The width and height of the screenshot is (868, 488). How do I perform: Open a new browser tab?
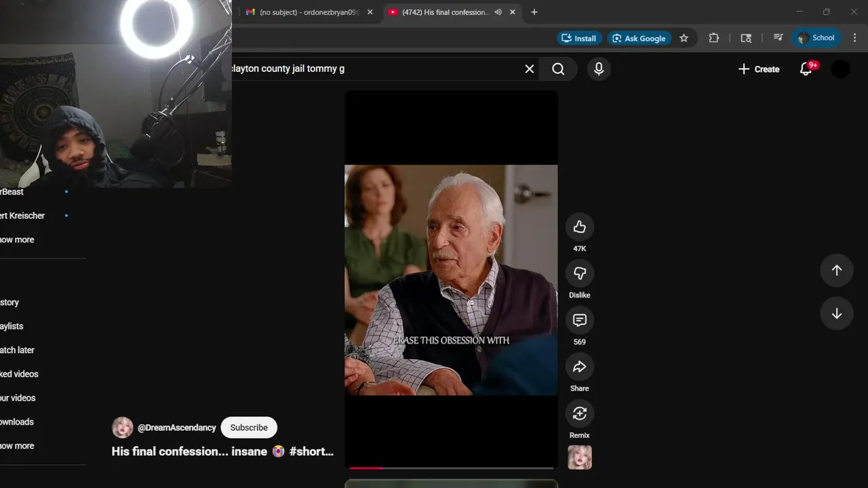(534, 12)
